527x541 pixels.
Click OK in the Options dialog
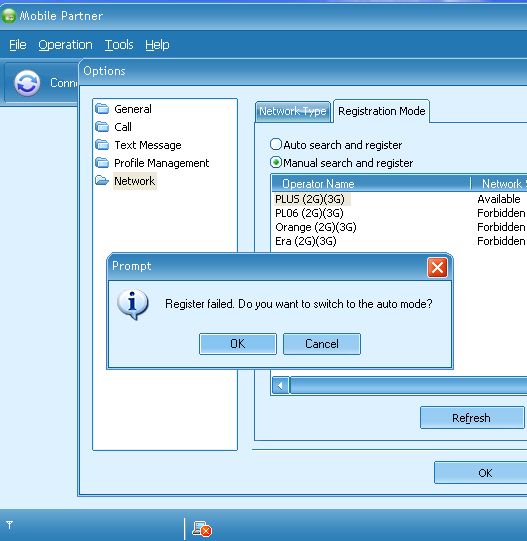pos(481,473)
